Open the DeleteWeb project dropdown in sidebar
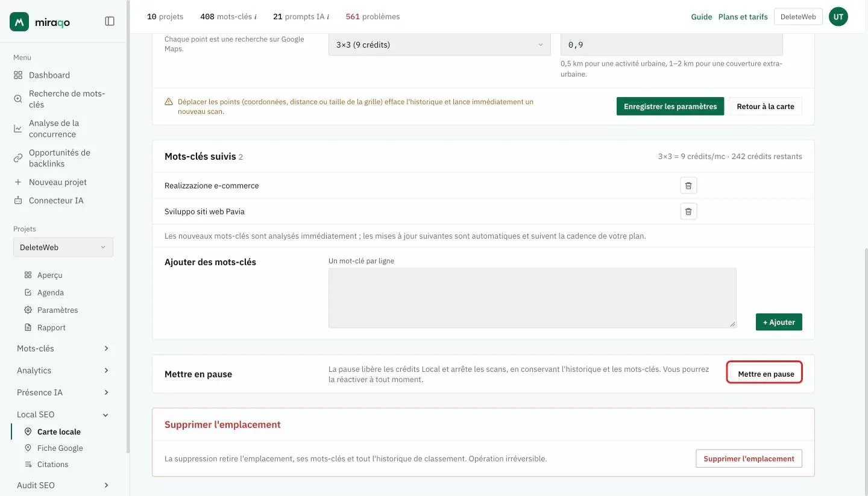868x496 pixels. [63, 247]
